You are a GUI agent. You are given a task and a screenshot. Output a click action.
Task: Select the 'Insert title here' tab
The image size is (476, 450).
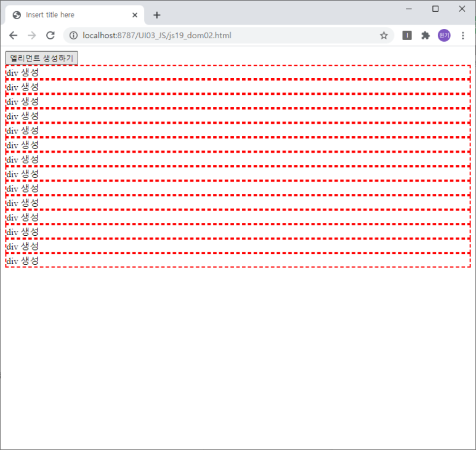[x=75, y=15]
